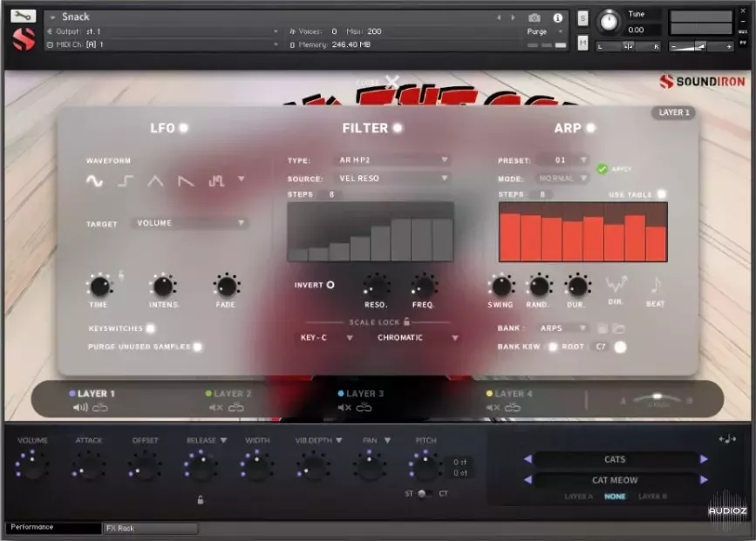
Task: Click the green APPLY checkmark button
Action: tap(602, 169)
